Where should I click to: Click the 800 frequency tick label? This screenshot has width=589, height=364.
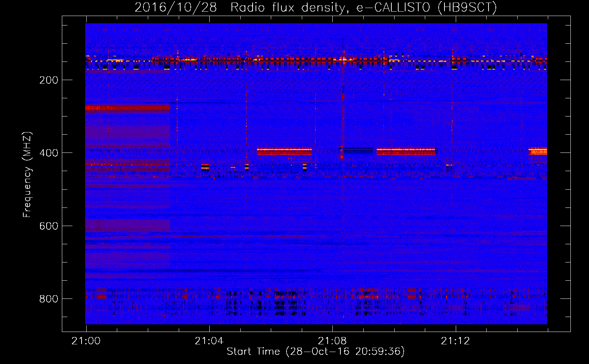[49, 299]
